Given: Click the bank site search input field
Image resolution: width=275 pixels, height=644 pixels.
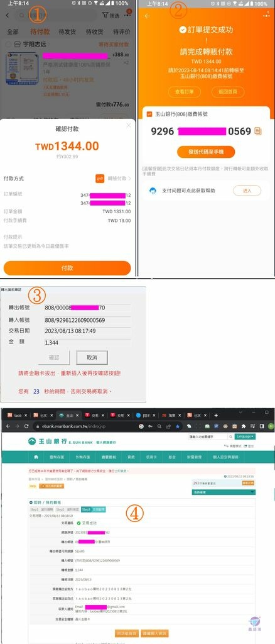Looking at the screenshot, I should pyautogui.click(x=207, y=436).
